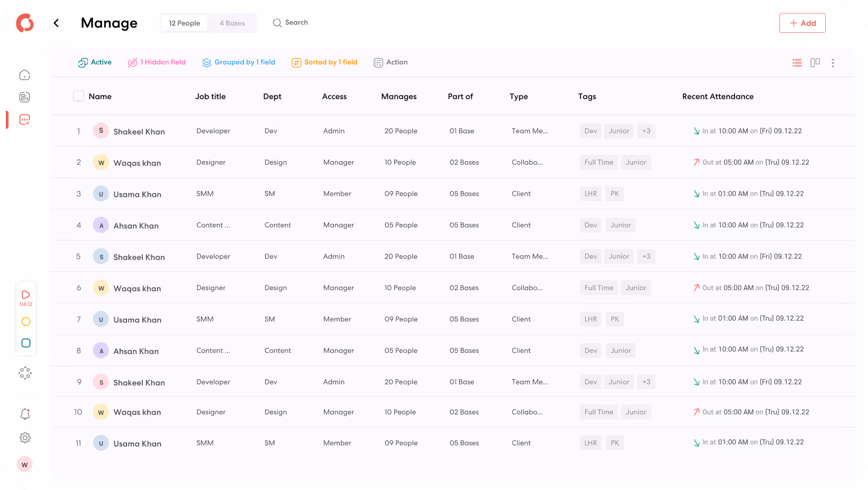
Task: Switch to the 4 Bases tab
Action: click(x=232, y=23)
